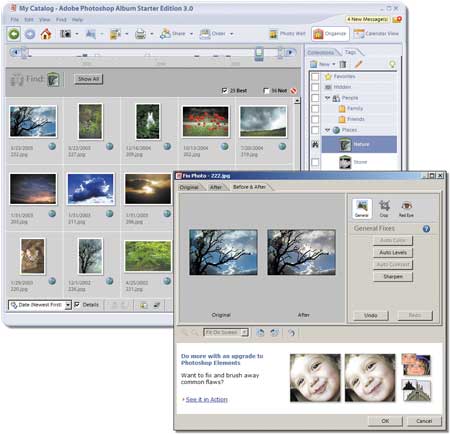Open the Print dropdown arrow
The height and width of the screenshot is (434, 450).
tap(152, 34)
